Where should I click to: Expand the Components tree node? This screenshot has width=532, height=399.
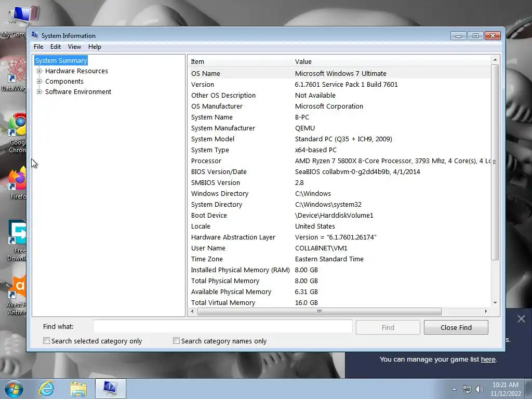click(x=39, y=82)
